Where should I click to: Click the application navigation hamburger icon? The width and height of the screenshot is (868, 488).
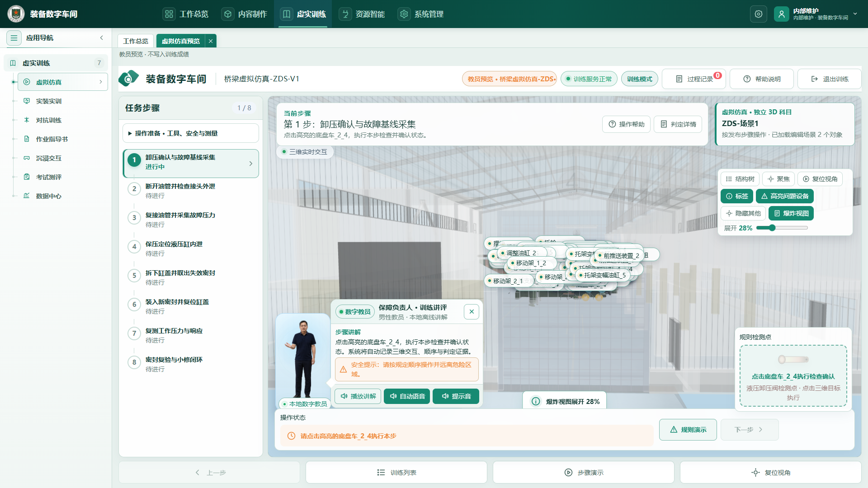click(x=14, y=38)
